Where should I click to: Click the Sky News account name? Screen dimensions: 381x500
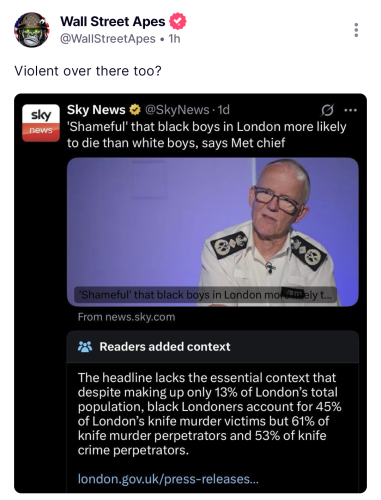(96, 110)
